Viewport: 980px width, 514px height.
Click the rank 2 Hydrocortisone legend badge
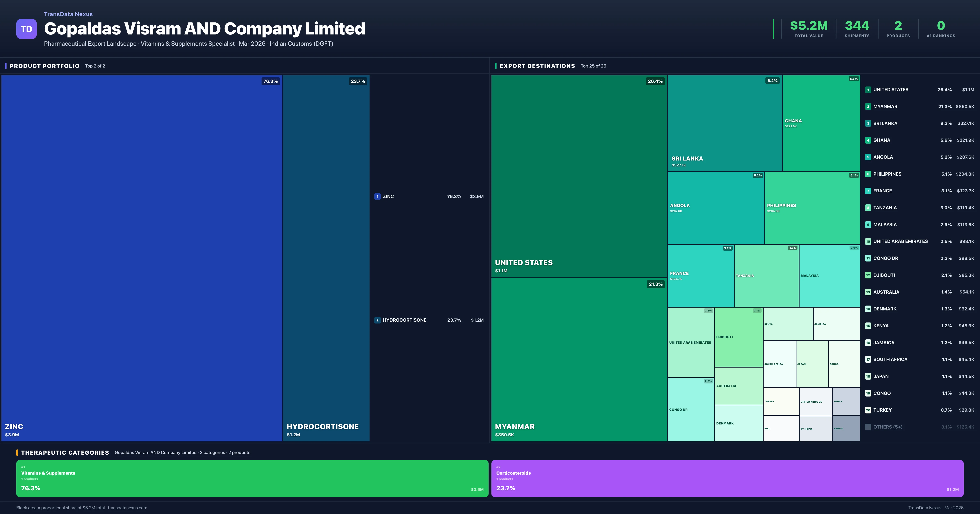[377, 320]
